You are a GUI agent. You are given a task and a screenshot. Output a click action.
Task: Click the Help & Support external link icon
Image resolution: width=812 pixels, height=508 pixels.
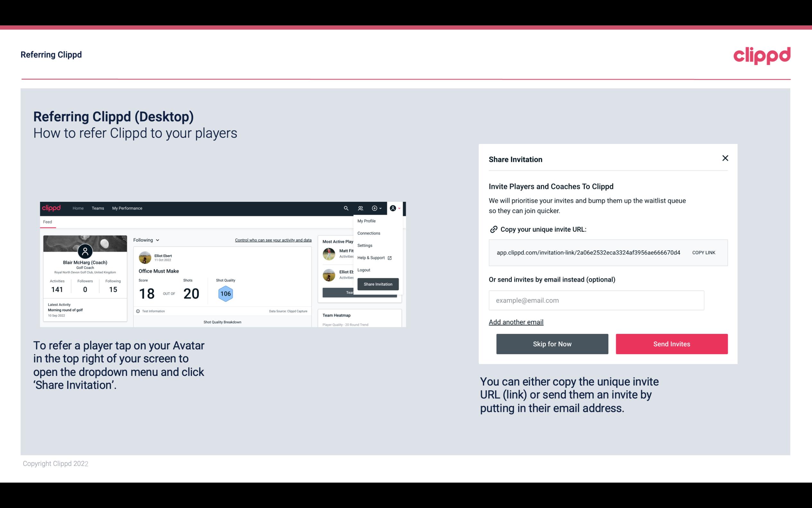pyautogui.click(x=389, y=257)
